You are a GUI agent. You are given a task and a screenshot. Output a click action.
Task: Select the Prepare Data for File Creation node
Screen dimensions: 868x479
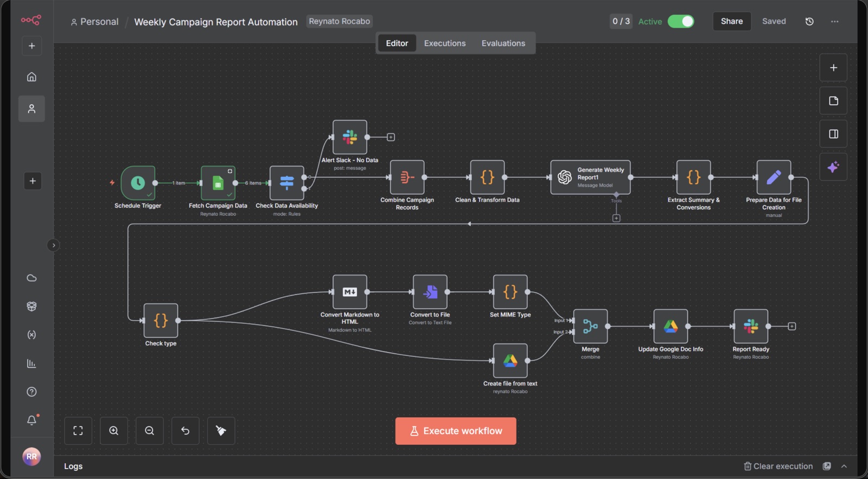(x=774, y=177)
